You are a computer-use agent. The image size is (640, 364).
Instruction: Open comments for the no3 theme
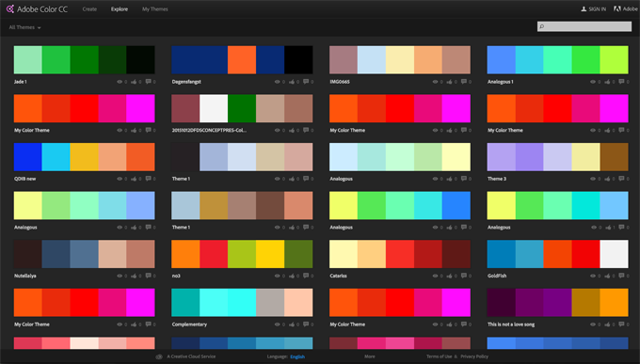pyautogui.click(x=306, y=276)
